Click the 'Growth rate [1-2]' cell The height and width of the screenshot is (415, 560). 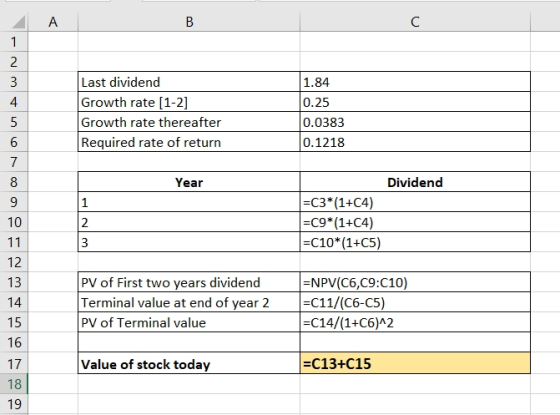(189, 102)
